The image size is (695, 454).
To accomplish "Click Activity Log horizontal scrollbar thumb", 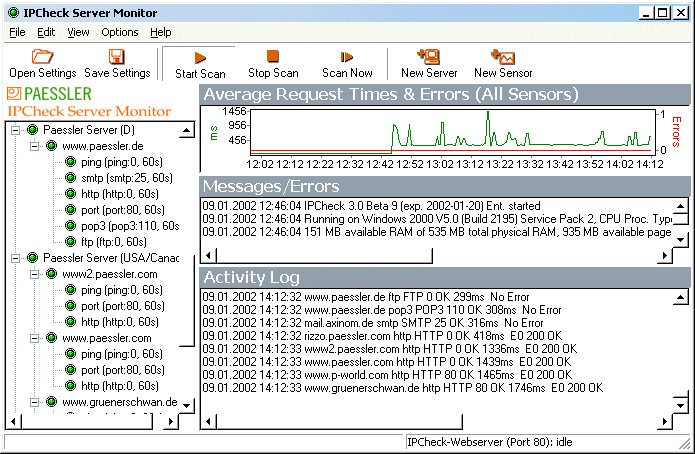I will pyautogui.click(x=339, y=421).
